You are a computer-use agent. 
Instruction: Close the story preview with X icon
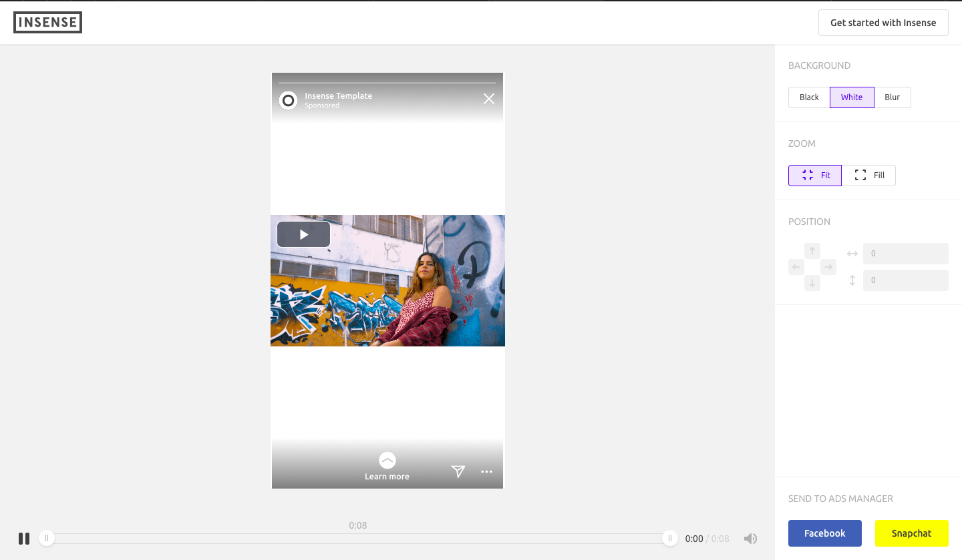[x=489, y=99]
